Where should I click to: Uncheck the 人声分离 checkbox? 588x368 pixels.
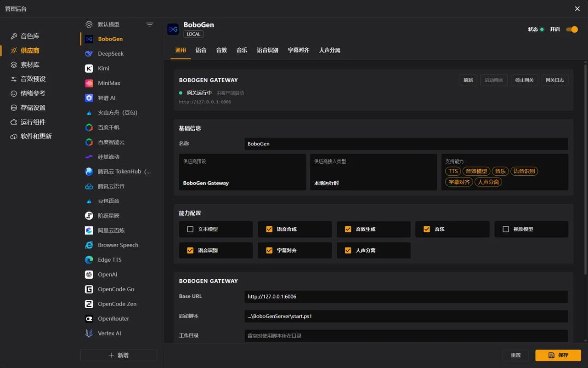[x=348, y=251]
